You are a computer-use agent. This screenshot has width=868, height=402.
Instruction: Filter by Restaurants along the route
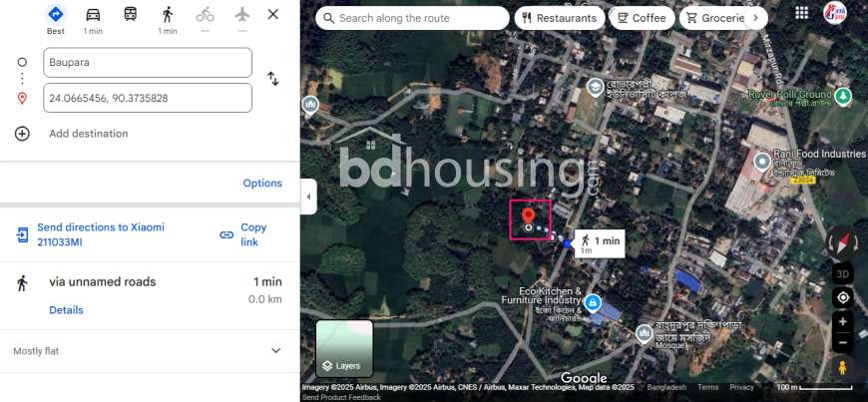coord(559,18)
